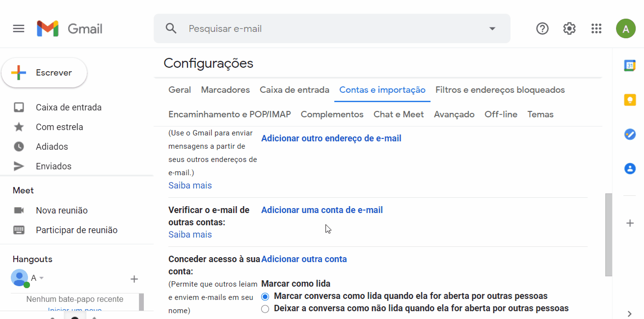Screen dimensions: 644x319
Task: Open the Support help icon
Action: point(542,28)
